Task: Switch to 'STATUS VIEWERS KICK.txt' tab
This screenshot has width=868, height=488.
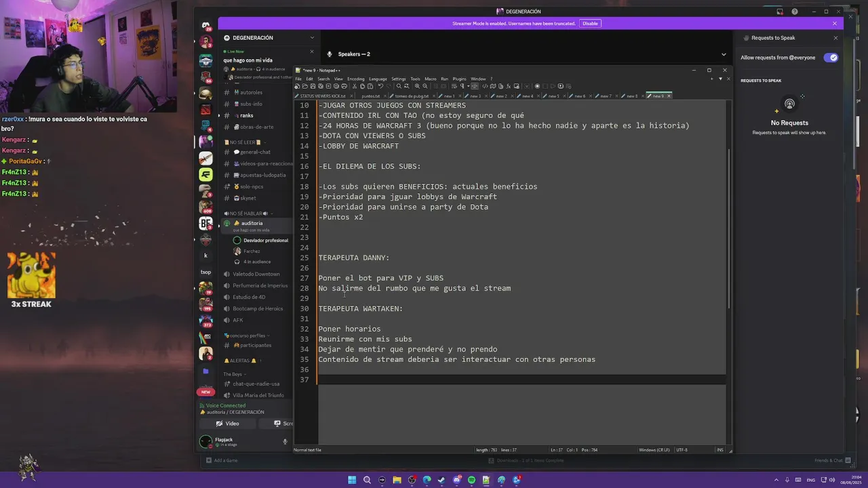Action: point(323,96)
